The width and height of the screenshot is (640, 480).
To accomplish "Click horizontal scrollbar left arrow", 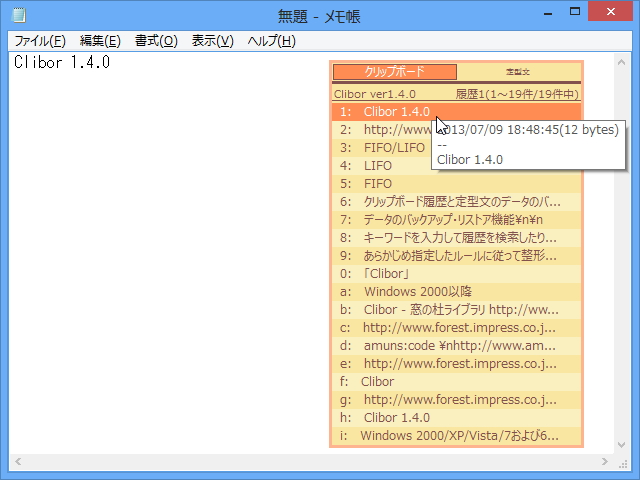I will click(18, 462).
